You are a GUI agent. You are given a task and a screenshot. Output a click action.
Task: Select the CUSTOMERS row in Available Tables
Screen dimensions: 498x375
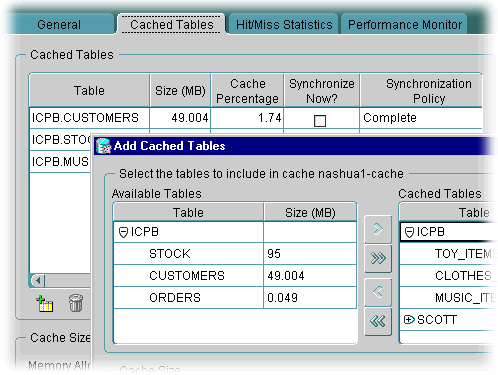click(x=235, y=276)
